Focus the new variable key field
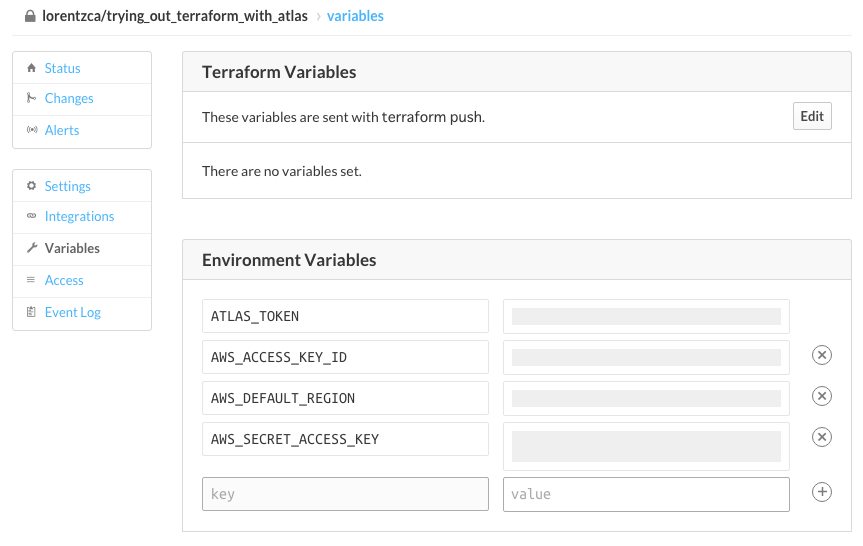 [345, 494]
